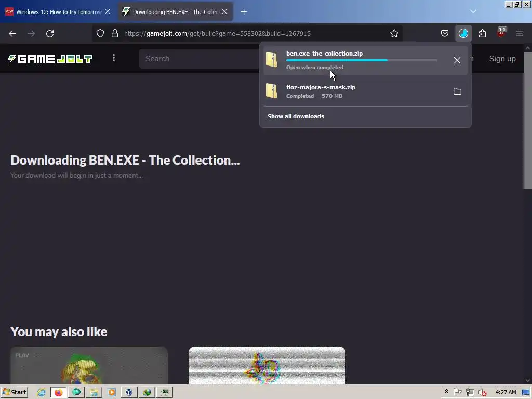Open a new browser tab
Screen dimensions: 532x399
(x=244, y=12)
